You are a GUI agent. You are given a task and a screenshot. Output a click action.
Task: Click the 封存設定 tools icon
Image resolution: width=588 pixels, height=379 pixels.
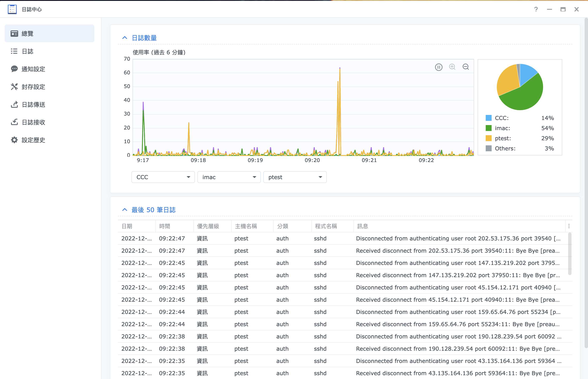[14, 87]
